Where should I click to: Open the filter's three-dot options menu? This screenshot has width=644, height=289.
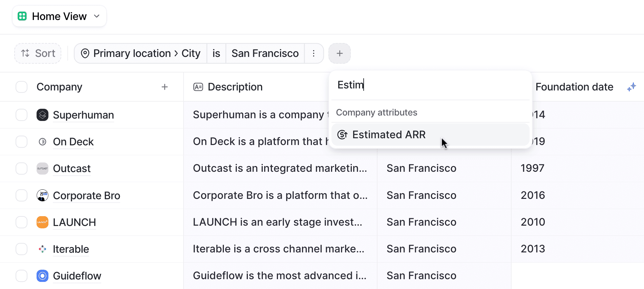click(x=314, y=53)
